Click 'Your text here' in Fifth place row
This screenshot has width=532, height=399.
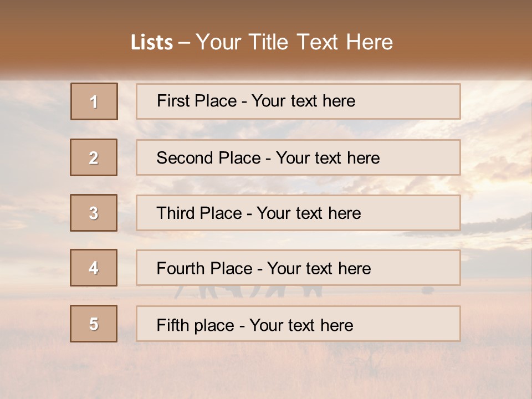point(301,325)
